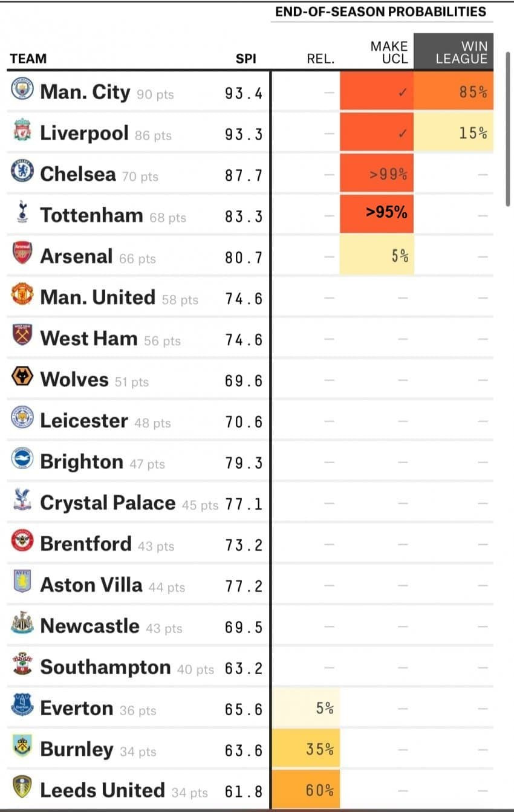514x812 pixels.
Task: Click the Liverpool club crest
Action: [22, 131]
